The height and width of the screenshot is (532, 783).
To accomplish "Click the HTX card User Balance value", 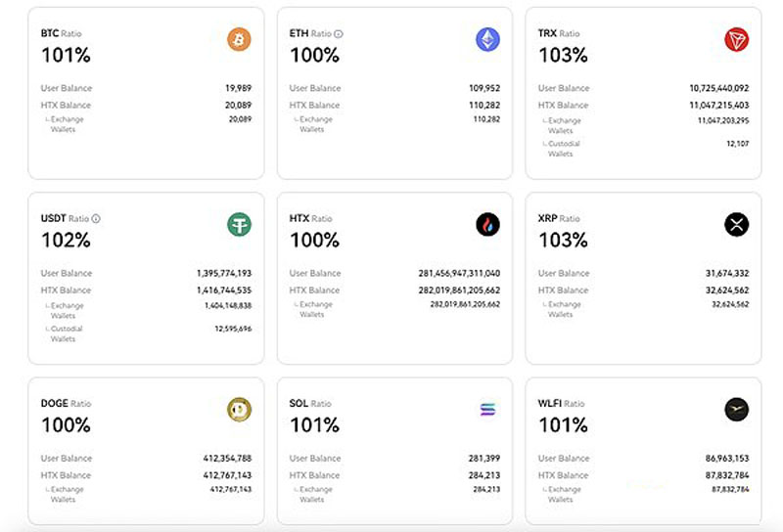I will coord(459,274).
